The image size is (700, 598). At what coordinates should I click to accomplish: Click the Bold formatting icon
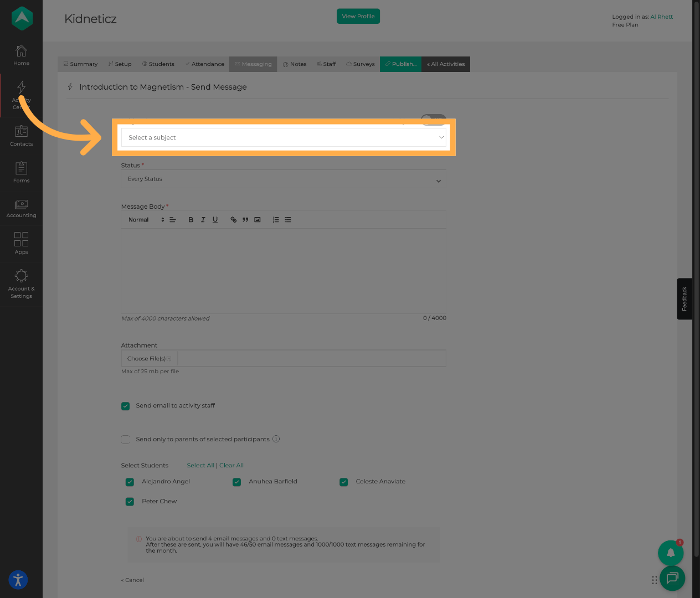(x=191, y=220)
